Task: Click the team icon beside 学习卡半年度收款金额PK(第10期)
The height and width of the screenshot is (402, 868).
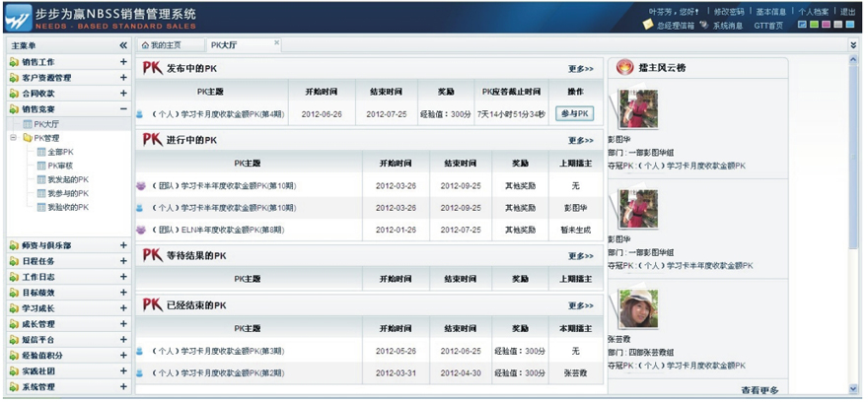Action: coord(140,184)
